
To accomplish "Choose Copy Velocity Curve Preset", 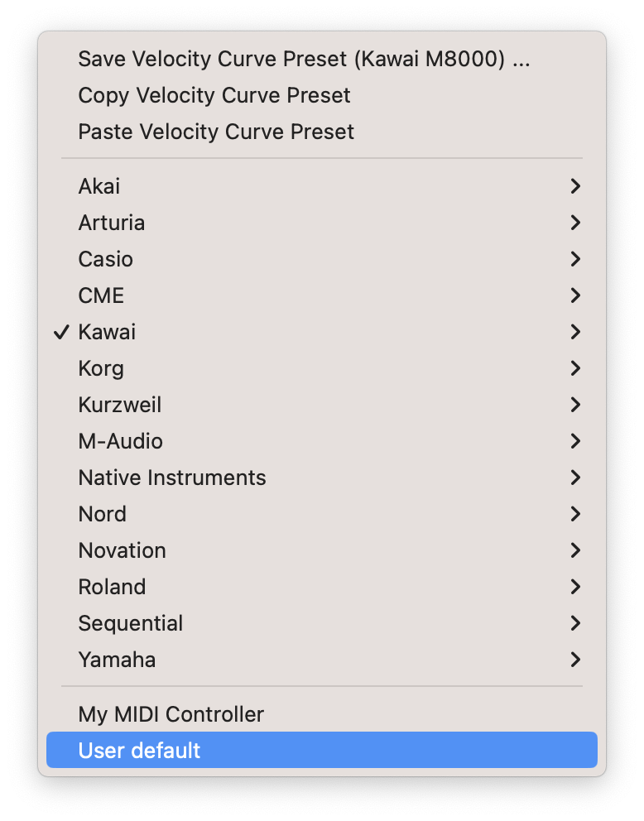I will pos(214,95).
